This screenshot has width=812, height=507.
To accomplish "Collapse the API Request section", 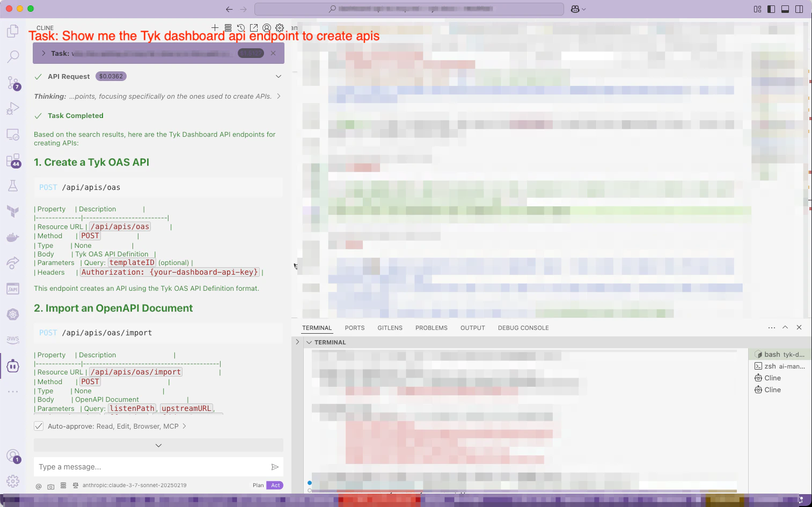I will (279, 76).
